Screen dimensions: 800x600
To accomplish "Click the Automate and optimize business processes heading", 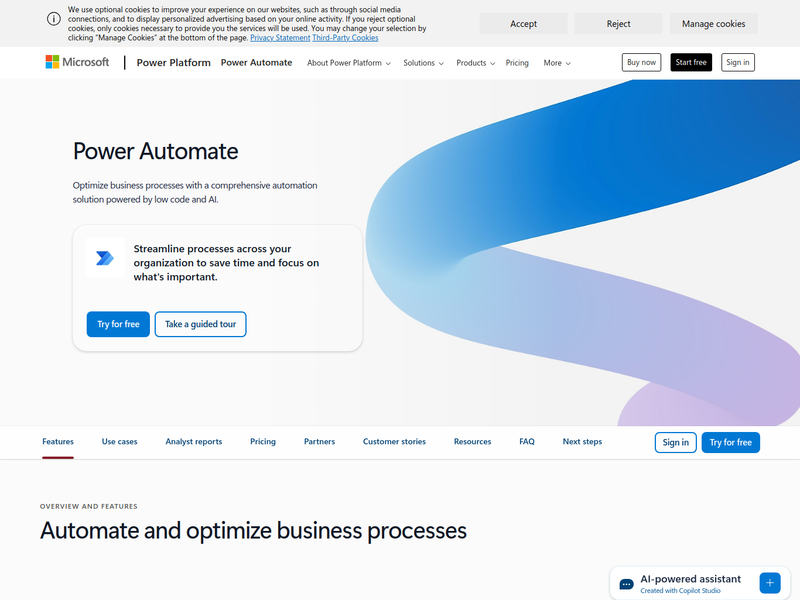I will (x=254, y=531).
